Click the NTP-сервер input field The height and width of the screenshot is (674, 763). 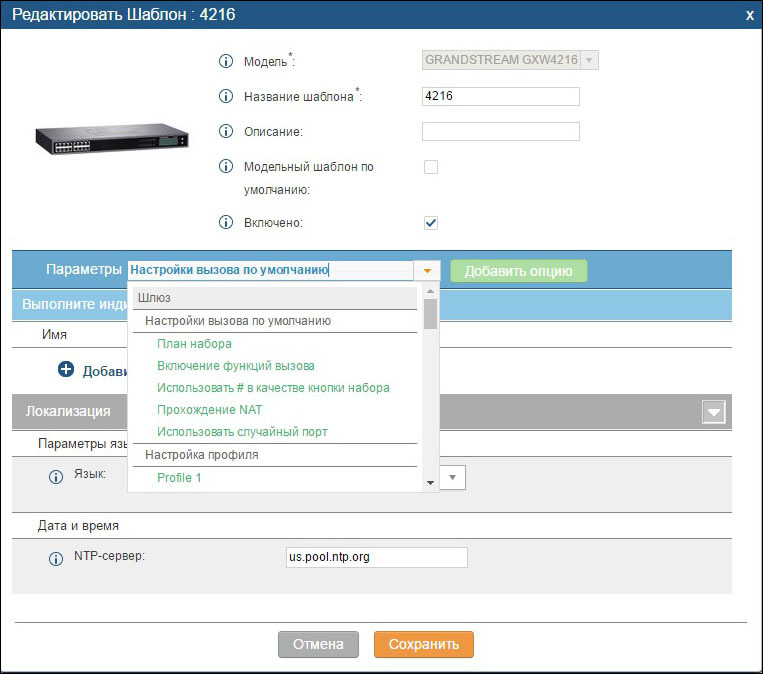point(377,557)
